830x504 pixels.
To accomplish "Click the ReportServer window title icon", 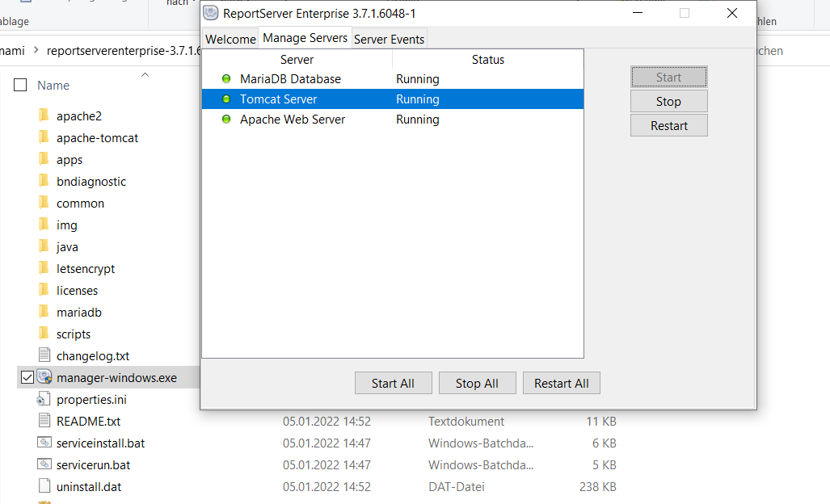I will [211, 13].
